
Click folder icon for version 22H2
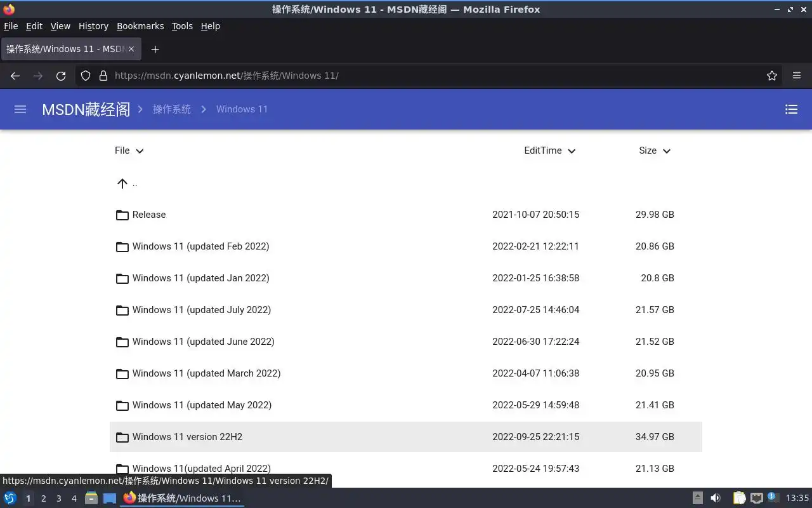point(122,438)
